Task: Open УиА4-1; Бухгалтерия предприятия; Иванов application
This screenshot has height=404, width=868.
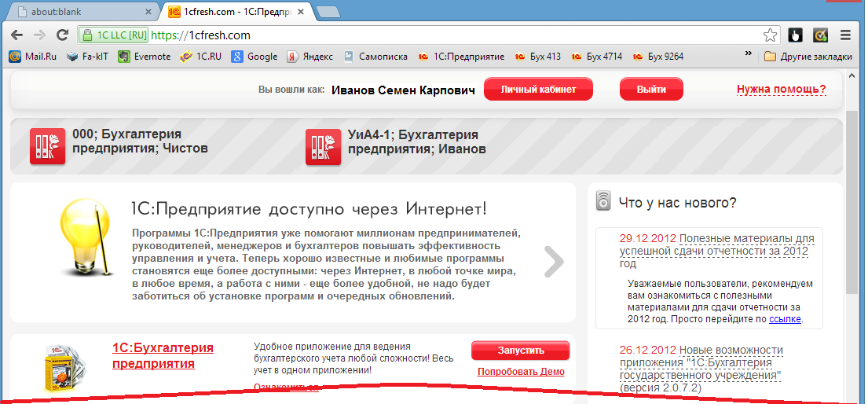Action: point(417,141)
